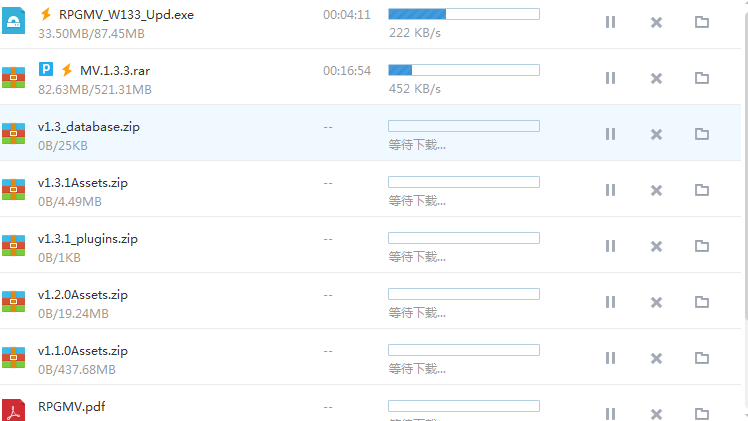The height and width of the screenshot is (421, 748).
Task: Select the file name v1.2.0Assets.zip
Action: pos(83,295)
